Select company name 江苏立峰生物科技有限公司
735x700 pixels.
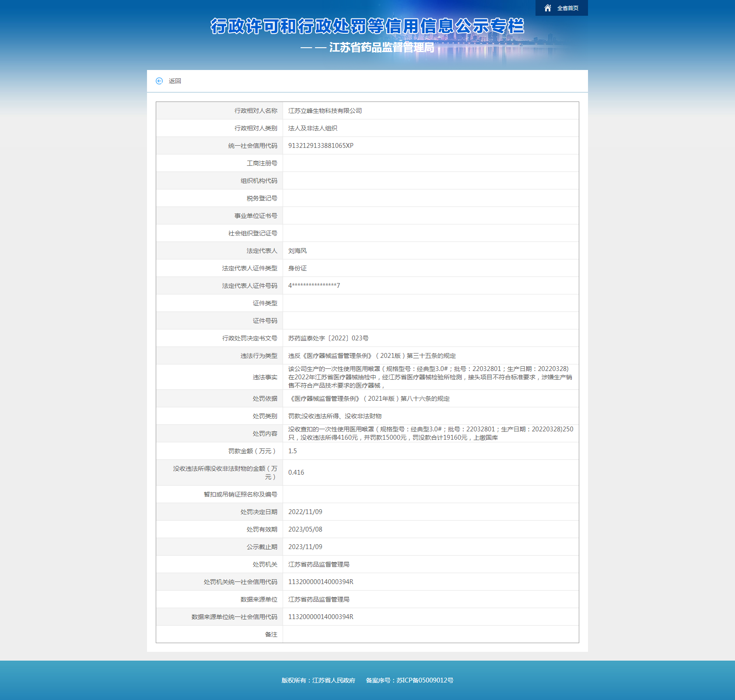325,111
